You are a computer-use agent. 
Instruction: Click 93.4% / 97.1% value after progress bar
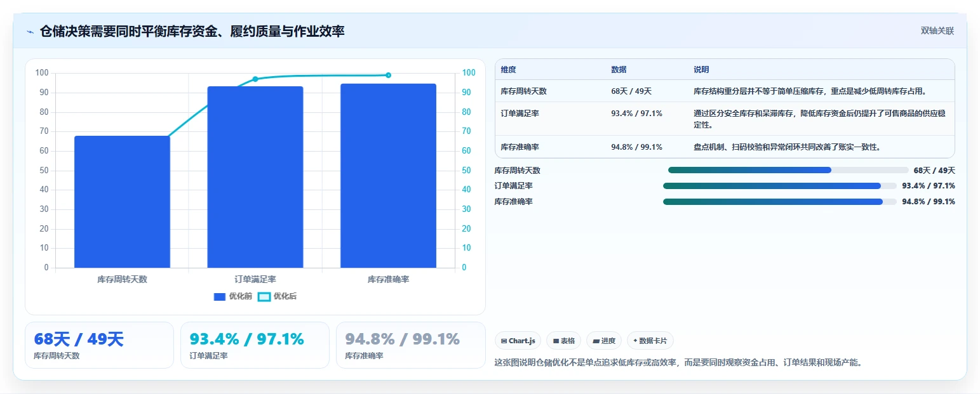tap(929, 186)
